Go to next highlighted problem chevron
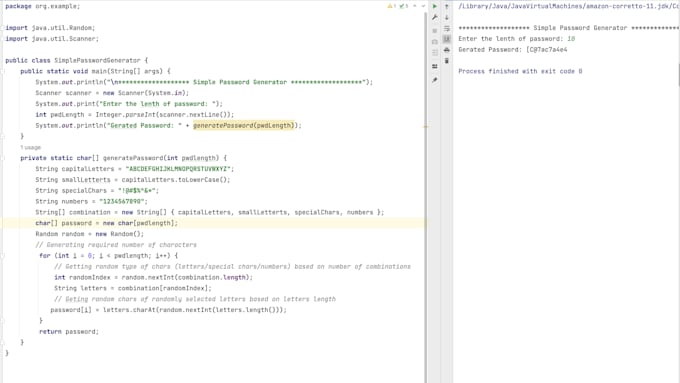680x383 pixels. [423, 6]
